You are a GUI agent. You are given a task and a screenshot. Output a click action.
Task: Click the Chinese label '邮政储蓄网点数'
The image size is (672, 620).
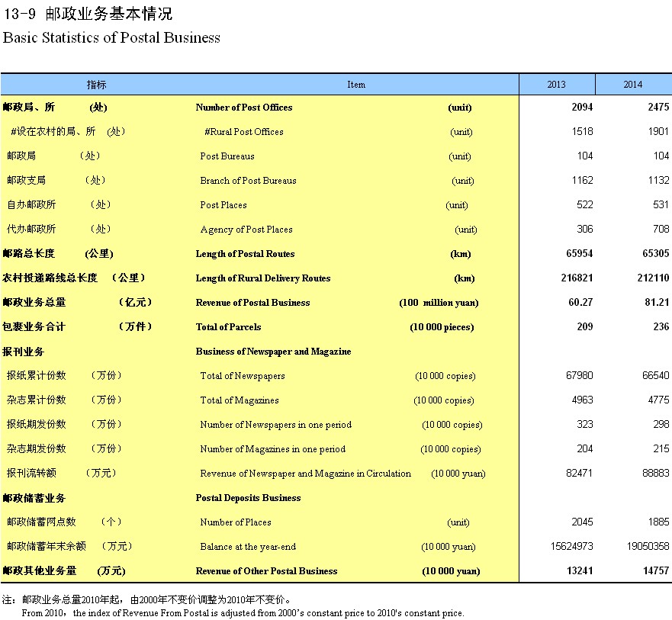41,522
